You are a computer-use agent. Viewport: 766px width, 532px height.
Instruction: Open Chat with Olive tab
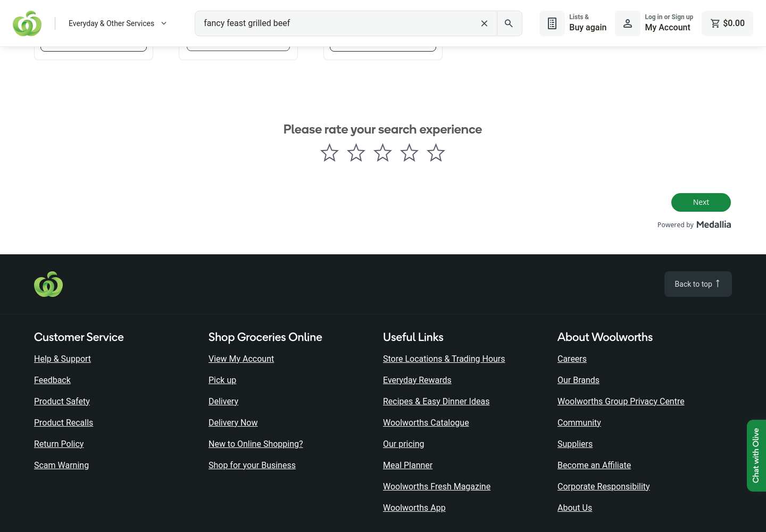[756, 455]
